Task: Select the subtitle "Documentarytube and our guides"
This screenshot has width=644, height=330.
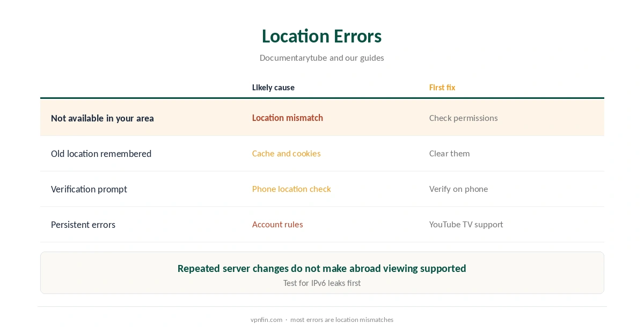Action: point(321,58)
